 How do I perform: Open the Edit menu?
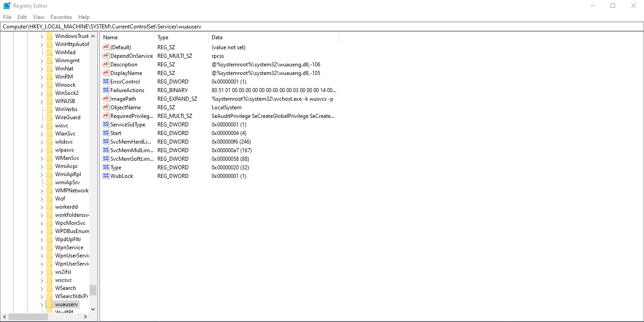[22, 17]
